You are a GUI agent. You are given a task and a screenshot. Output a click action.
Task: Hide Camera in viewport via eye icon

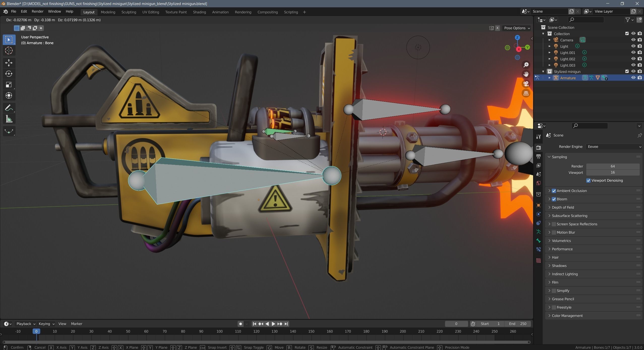[633, 40]
